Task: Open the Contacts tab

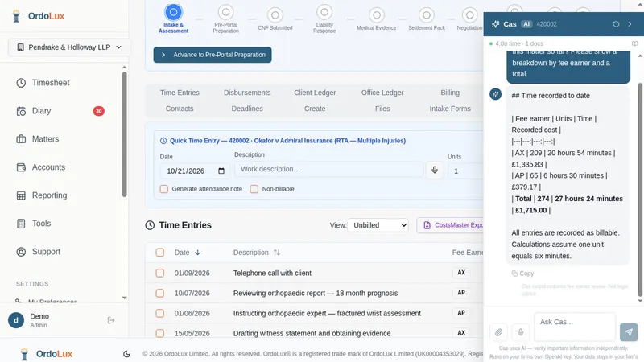Action: [x=180, y=109]
